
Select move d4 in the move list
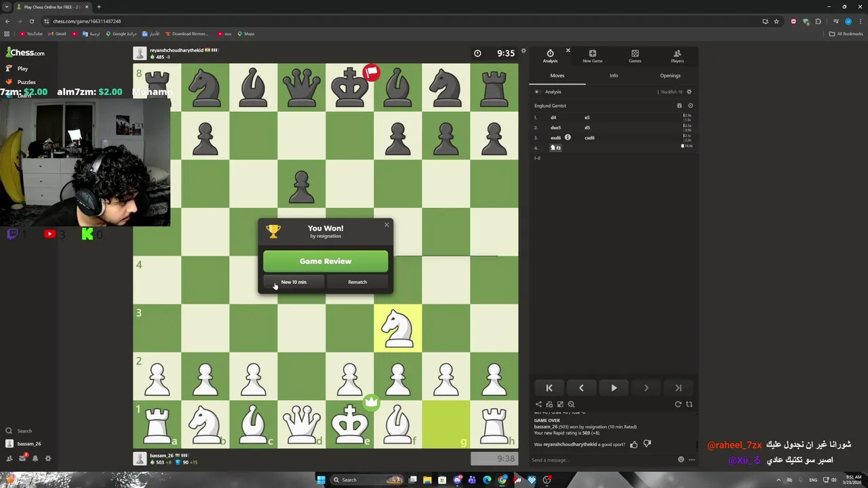tap(553, 117)
